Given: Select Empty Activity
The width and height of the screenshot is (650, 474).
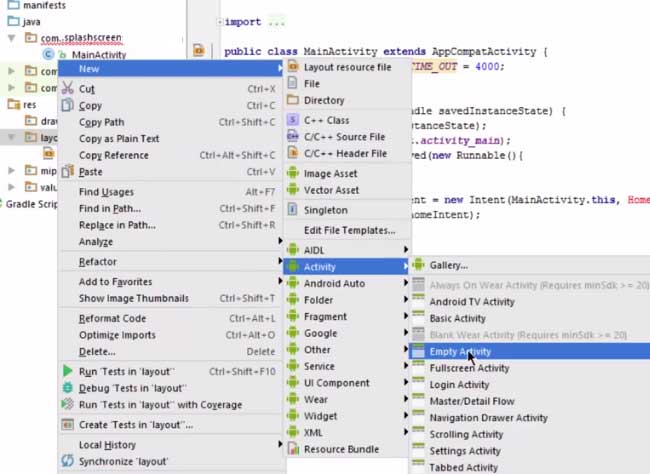Looking at the screenshot, I should [529, 351].
